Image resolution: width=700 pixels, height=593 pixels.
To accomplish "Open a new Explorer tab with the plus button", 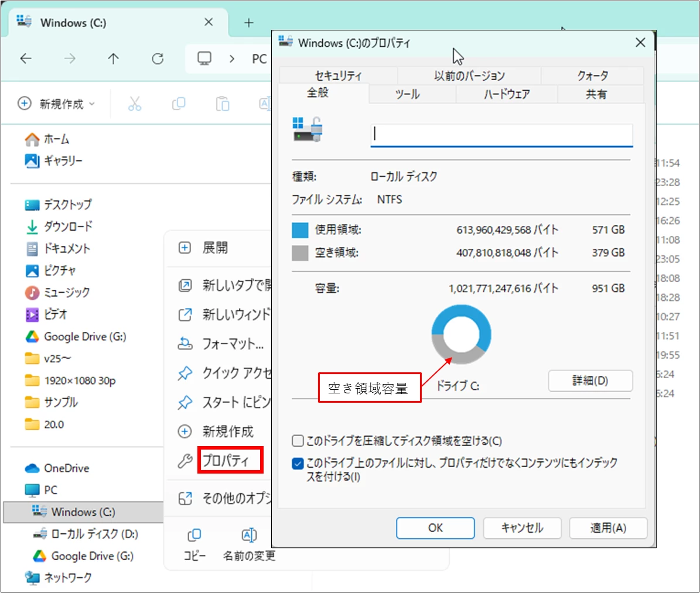I will (248, 22).
